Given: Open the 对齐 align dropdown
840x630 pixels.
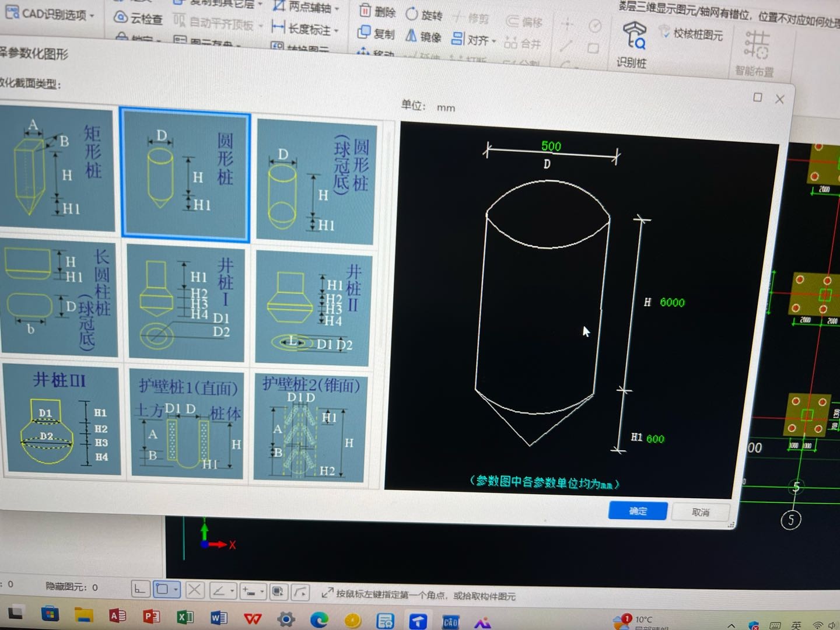Looking at the screenshot, I should (474, 40).
